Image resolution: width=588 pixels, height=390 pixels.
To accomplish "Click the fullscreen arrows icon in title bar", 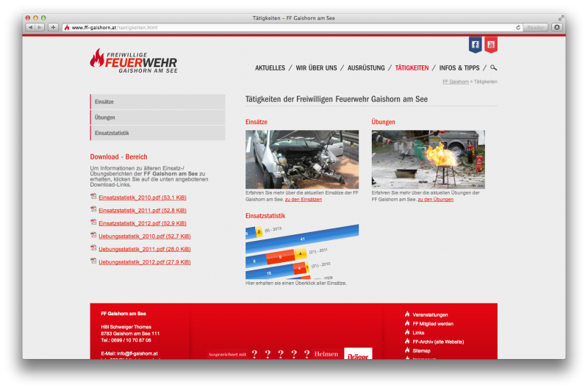I will click(561, 18).
